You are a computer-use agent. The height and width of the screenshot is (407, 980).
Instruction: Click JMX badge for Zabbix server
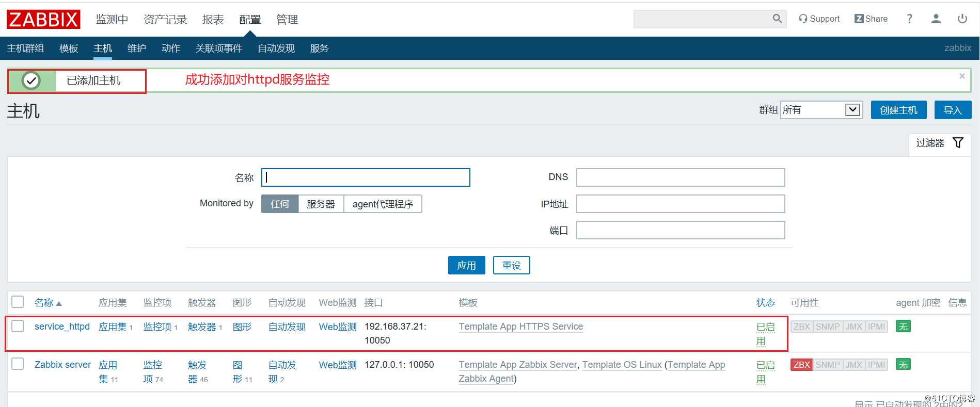[854, 365]
